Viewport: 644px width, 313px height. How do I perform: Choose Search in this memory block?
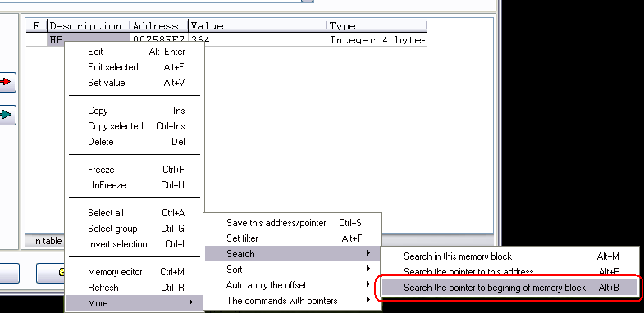[x=509, y=256]
